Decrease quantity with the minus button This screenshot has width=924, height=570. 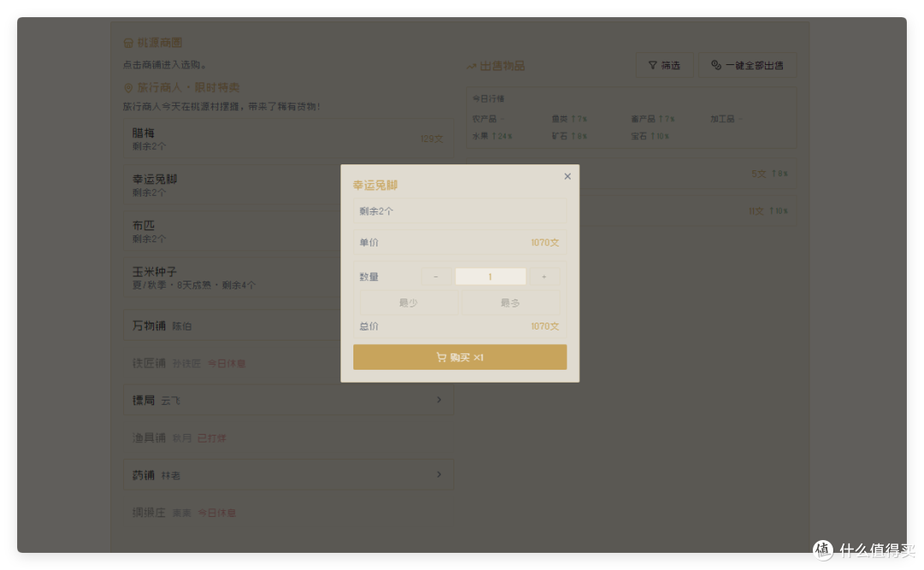click(x=436, y=276)
